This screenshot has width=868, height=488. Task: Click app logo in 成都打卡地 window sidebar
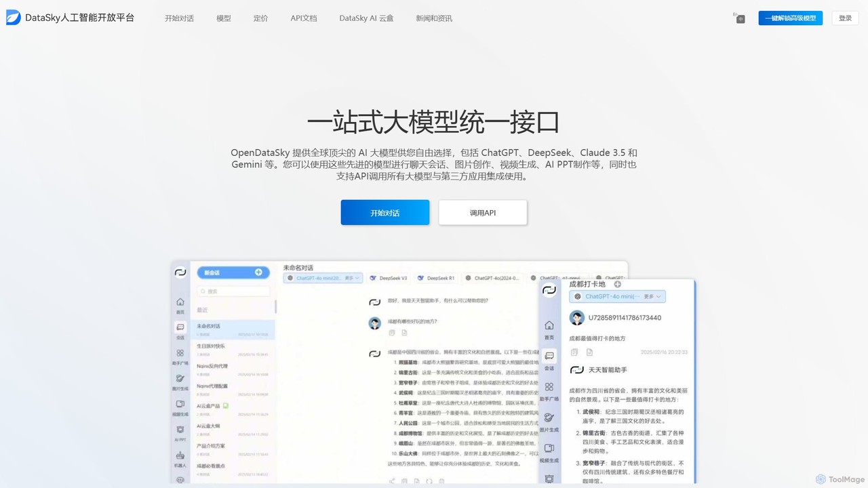coord(549,290)
